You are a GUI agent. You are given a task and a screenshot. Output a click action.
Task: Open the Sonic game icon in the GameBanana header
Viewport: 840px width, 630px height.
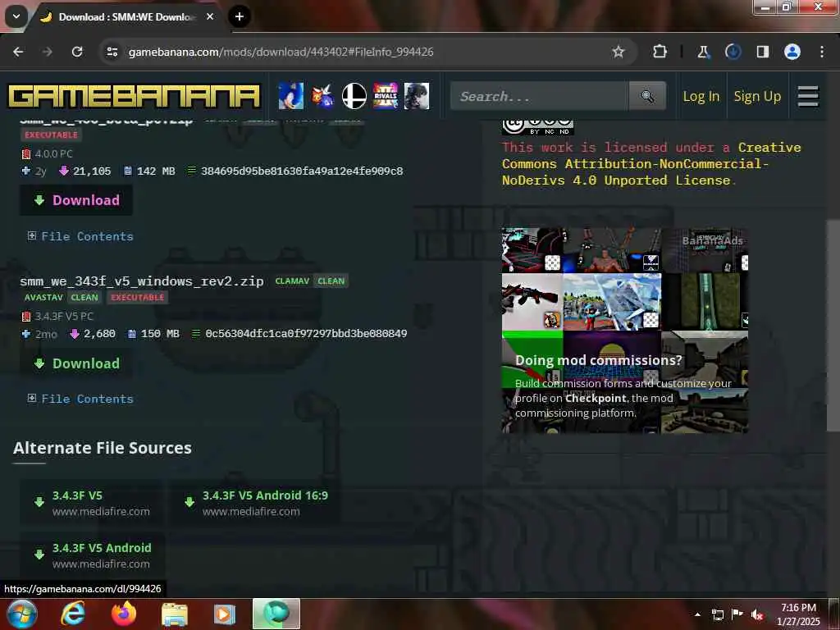pos(291,97)
